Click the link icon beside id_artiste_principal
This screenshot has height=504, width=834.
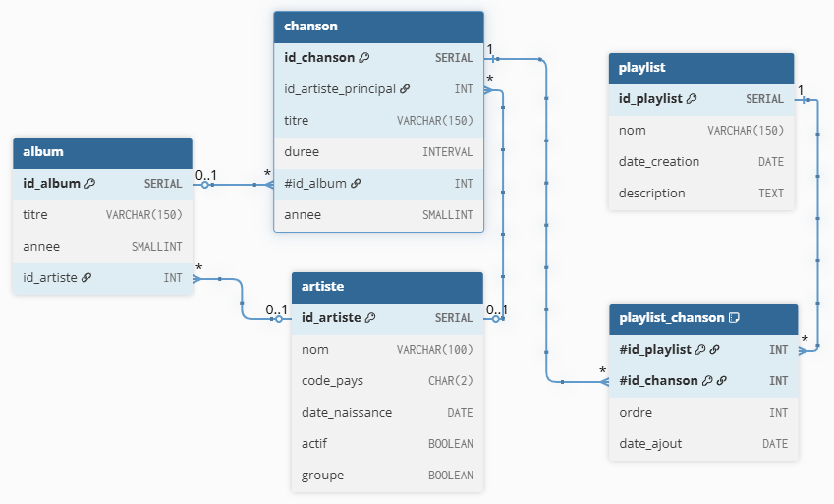[x=405, y=89]
